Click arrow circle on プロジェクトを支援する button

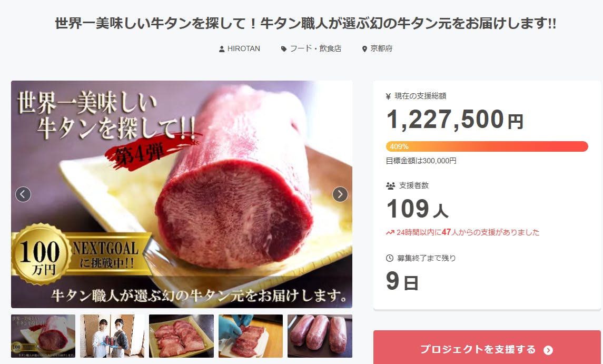(x=548, y=350)
